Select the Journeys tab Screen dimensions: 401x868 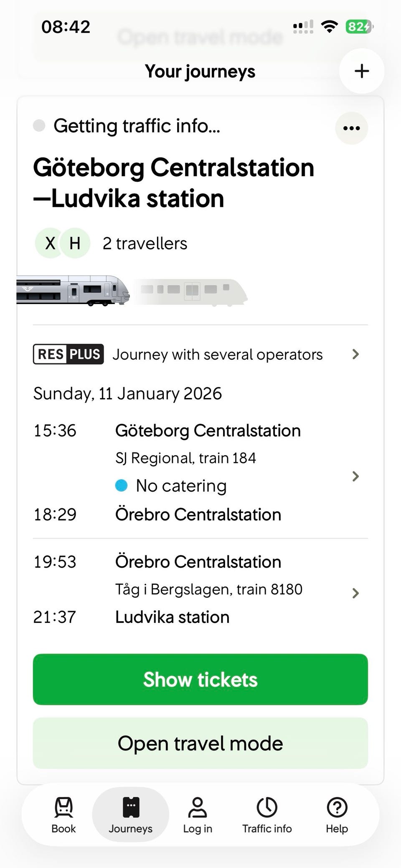pyautogui.click(x=130, y=815)
